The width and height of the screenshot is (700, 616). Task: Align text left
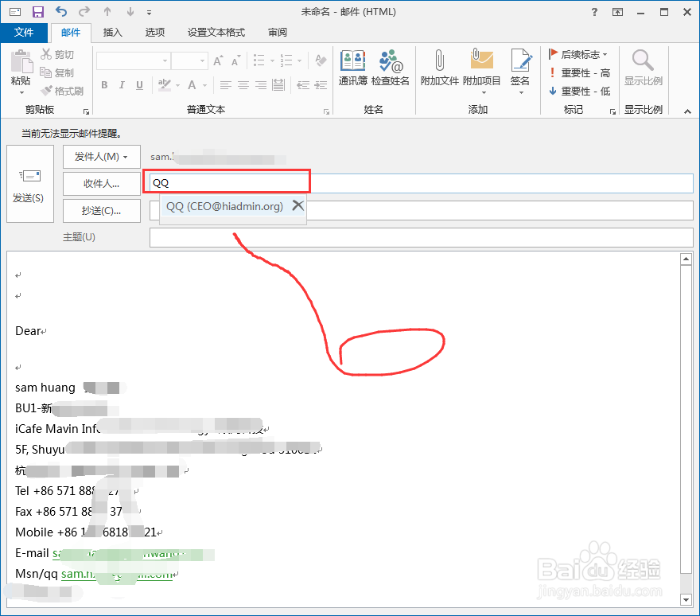tap(225, 85)
